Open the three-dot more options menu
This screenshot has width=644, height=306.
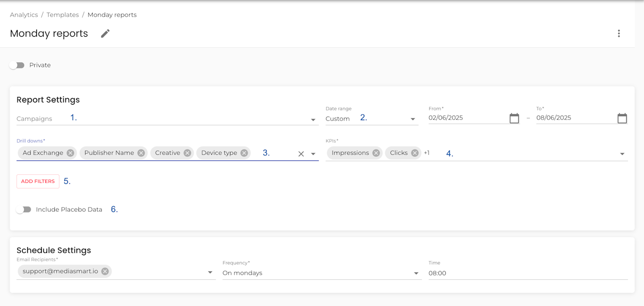pyautogui.click(x=619, y=34)
